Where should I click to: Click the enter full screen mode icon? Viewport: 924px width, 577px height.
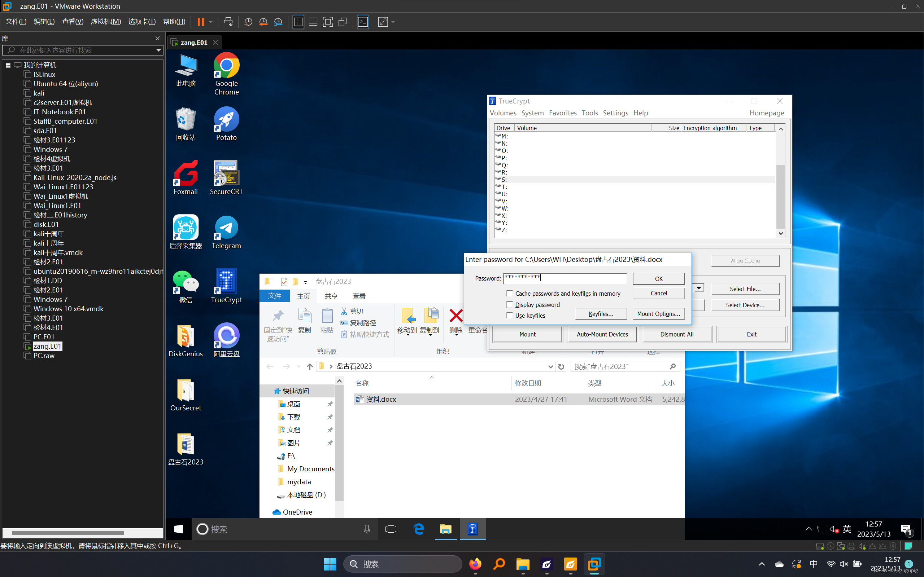coord(328,22)
